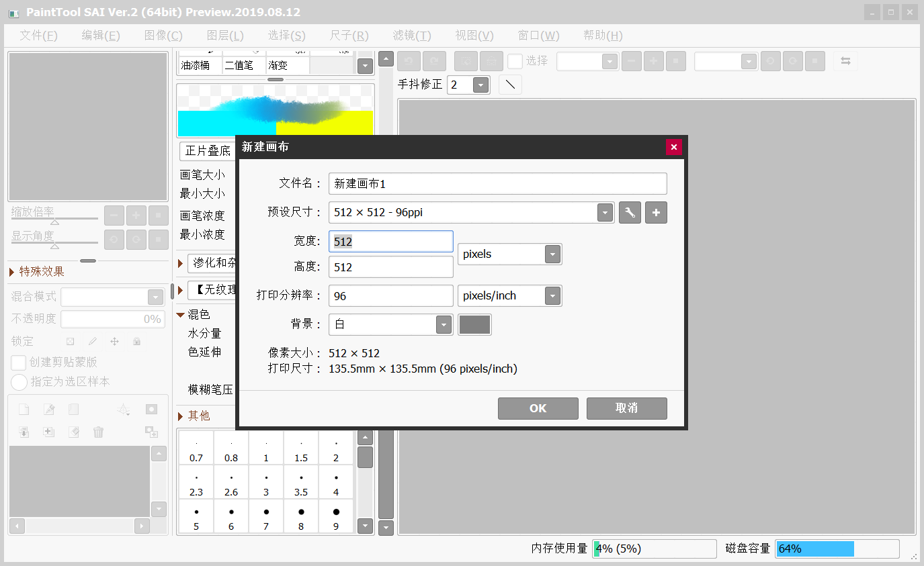Click the Redo icon in top toolbar
Screen dimensions: 924x566
[x=435, y=61]
